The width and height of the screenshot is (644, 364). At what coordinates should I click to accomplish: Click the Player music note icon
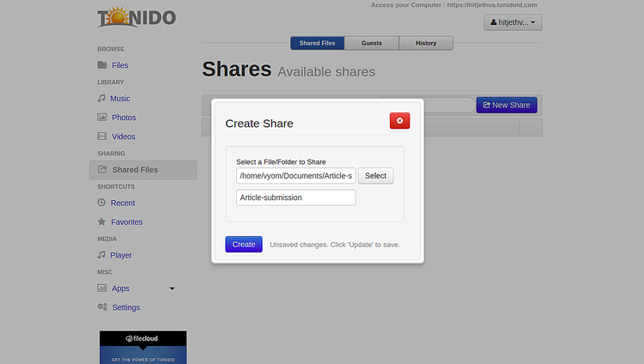[x=101, y=255]
